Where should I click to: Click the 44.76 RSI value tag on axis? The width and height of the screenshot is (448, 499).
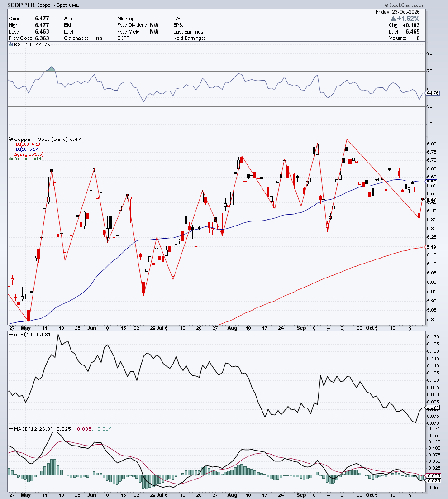[433, 93]
